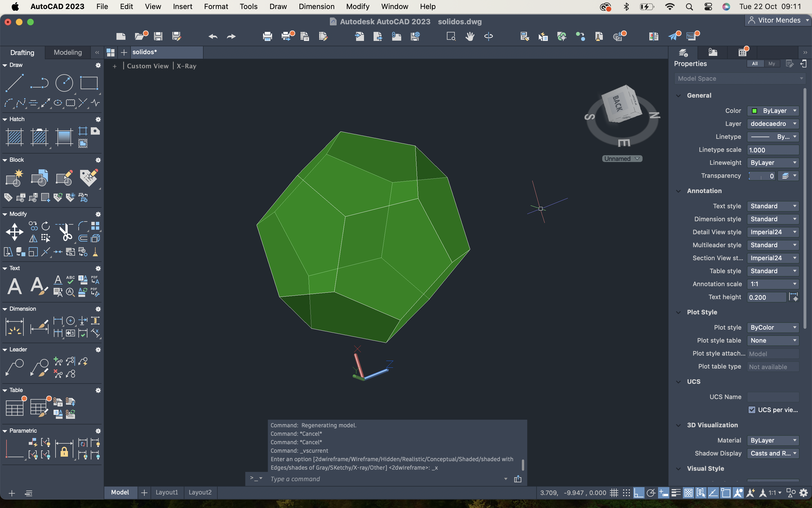This screenshot has width=812, height=508.
Task: Activate the Pan hand tool
Action: (x=470, y=36)
